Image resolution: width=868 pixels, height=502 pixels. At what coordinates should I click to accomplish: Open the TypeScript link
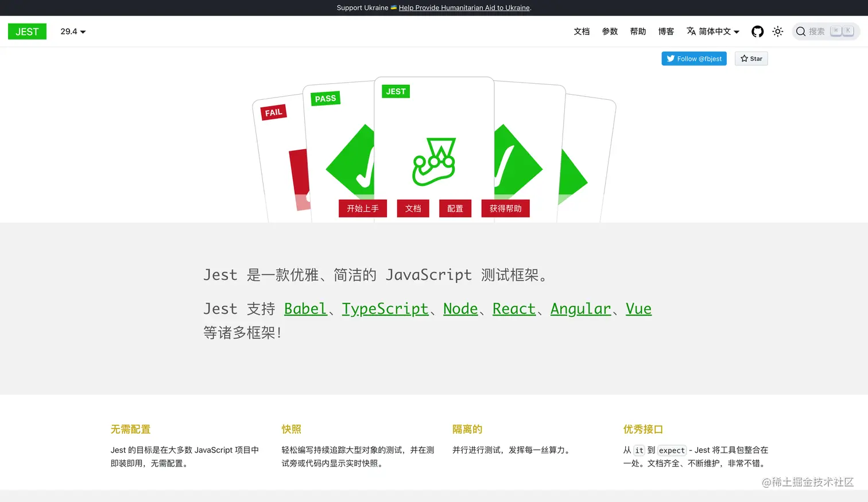click(385, 309)
